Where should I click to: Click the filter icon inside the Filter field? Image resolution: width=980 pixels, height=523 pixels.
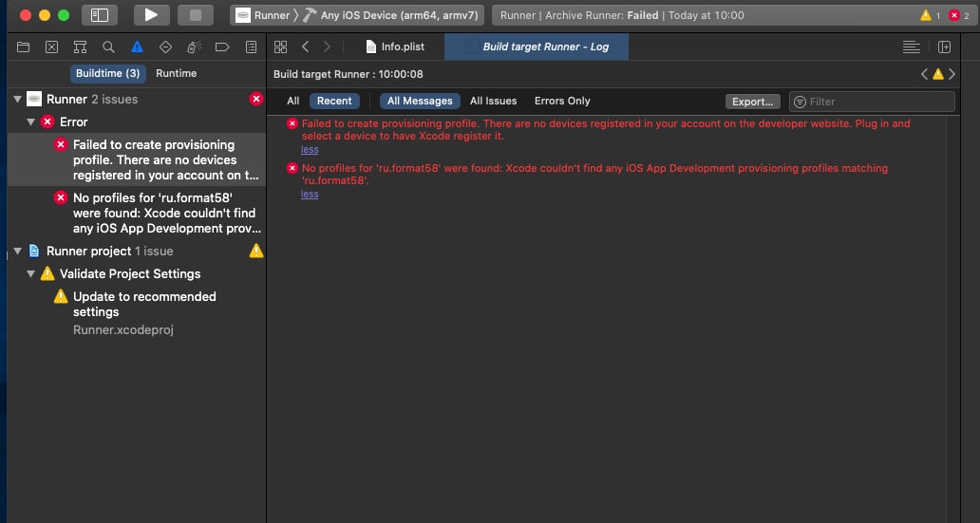[800, 102]
